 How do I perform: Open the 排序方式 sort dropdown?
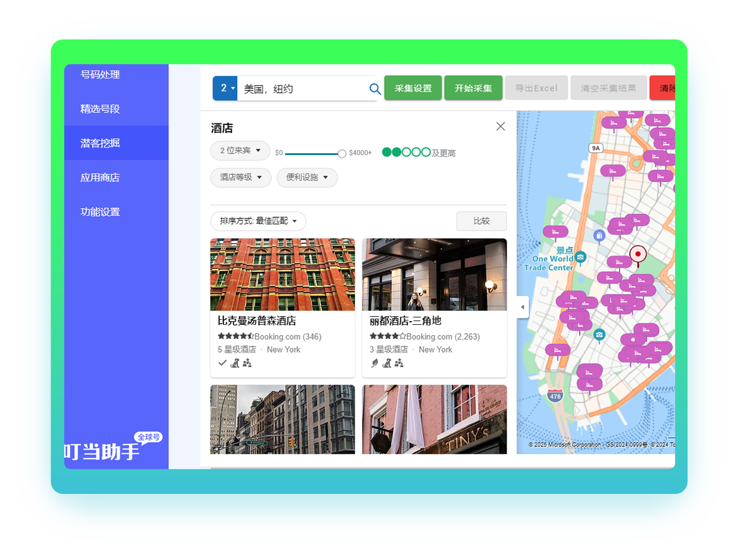(x=258, y=221)
